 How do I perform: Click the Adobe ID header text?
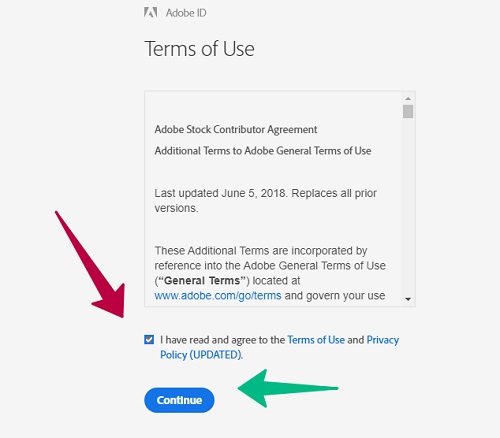pos(186,13)
